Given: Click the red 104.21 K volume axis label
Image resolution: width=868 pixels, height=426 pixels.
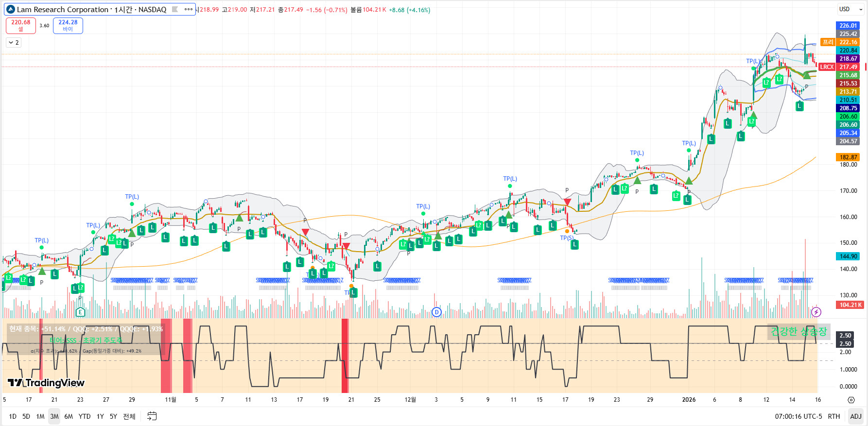Looking at the screenshot, I should click(x=850, y=305).
